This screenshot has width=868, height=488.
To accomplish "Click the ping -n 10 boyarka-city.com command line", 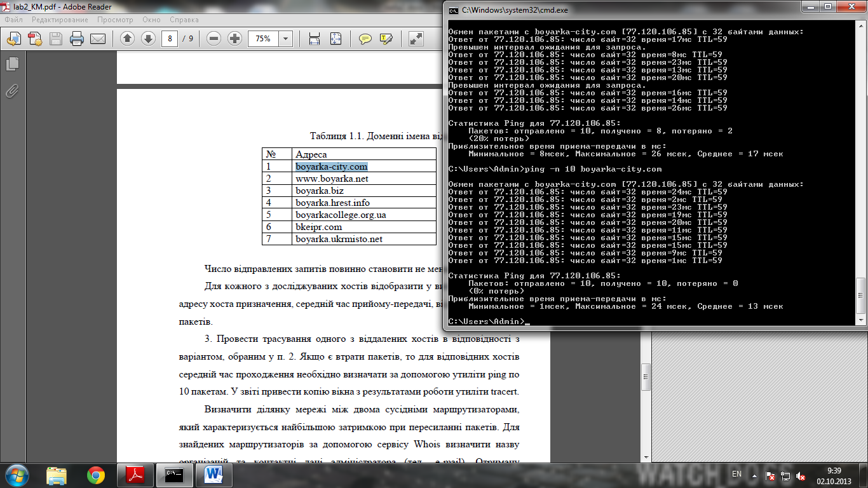I will pyautogui.click(x=555, y=169).
